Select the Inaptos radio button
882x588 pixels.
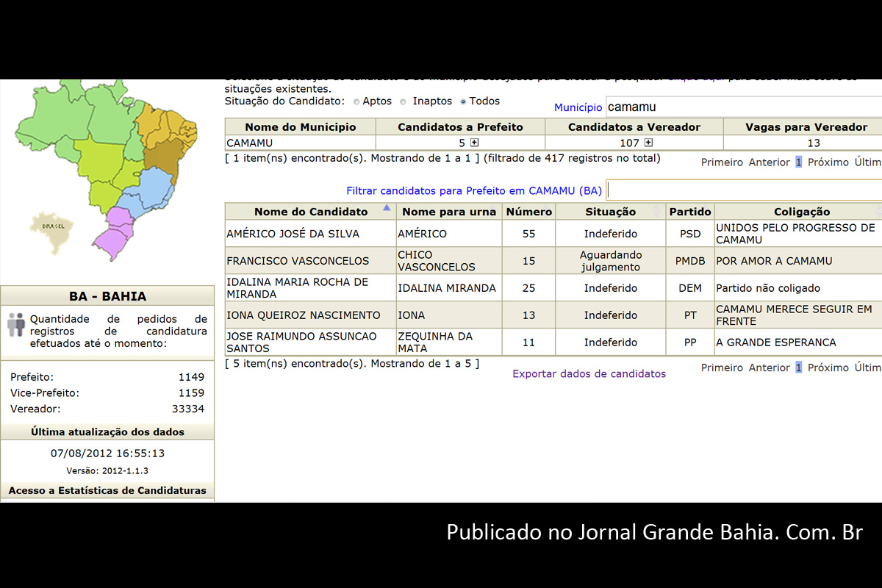coord(403,101)
